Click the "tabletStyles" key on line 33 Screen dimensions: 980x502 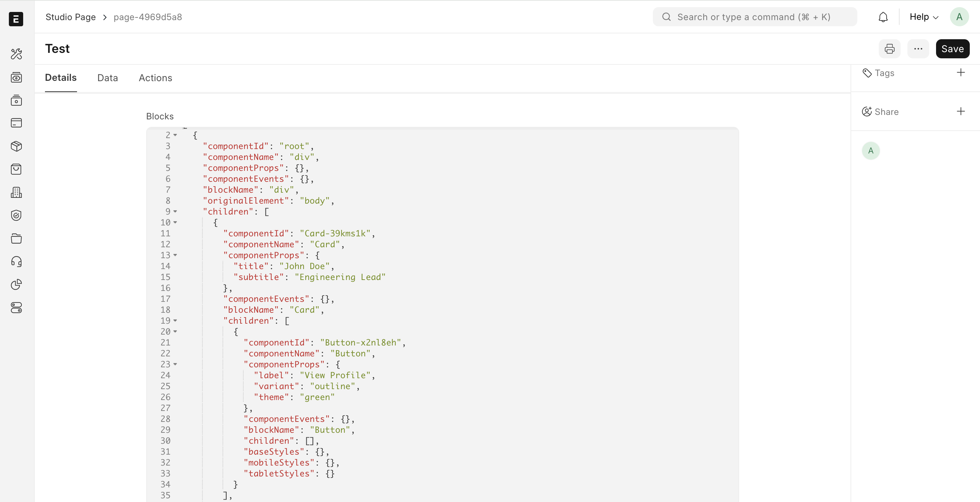[279, 474]
